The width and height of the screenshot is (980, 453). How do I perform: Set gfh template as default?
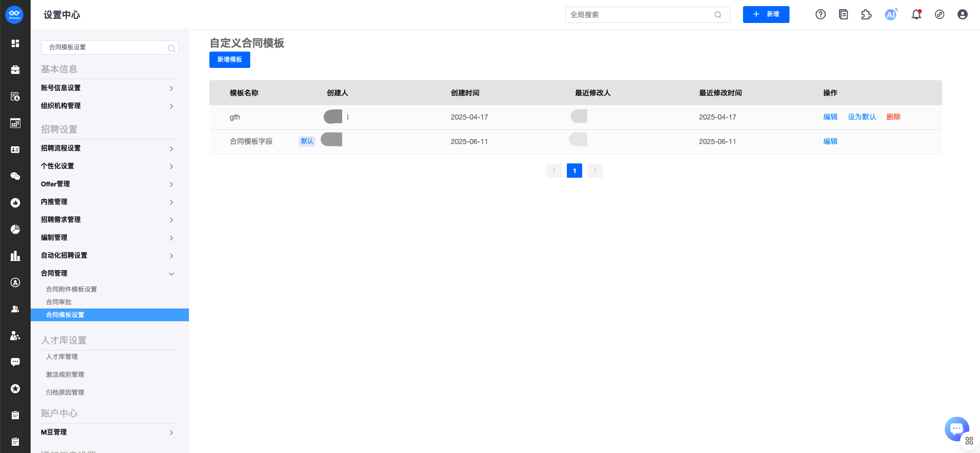point(862,117)
